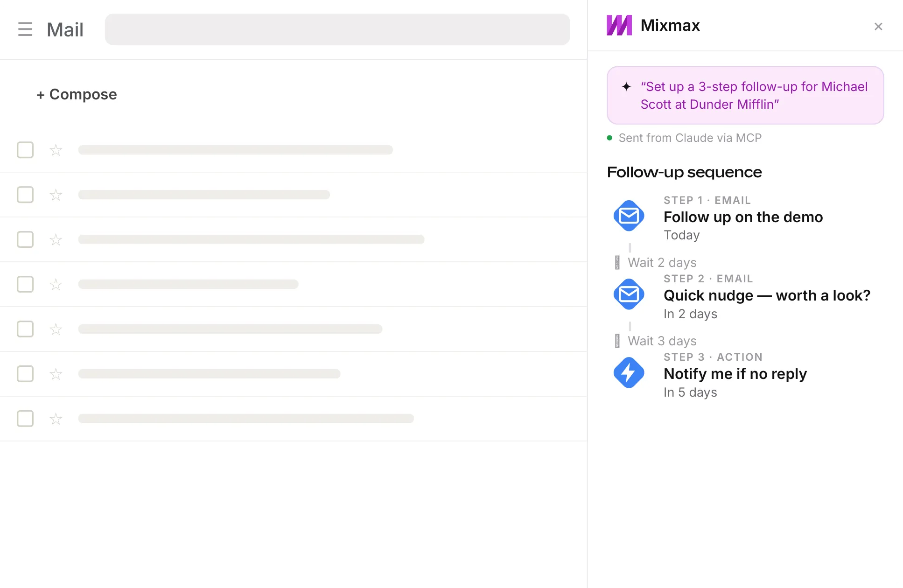The width and height of the screenshot is (903, 588).
Task: Star the sixth email in the list
Action: pos(56,374)
